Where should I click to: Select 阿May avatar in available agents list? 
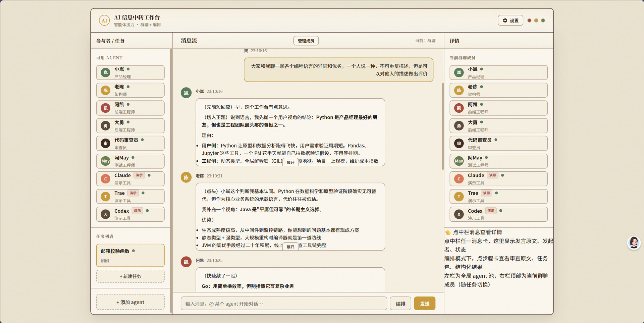click(106, 161)
